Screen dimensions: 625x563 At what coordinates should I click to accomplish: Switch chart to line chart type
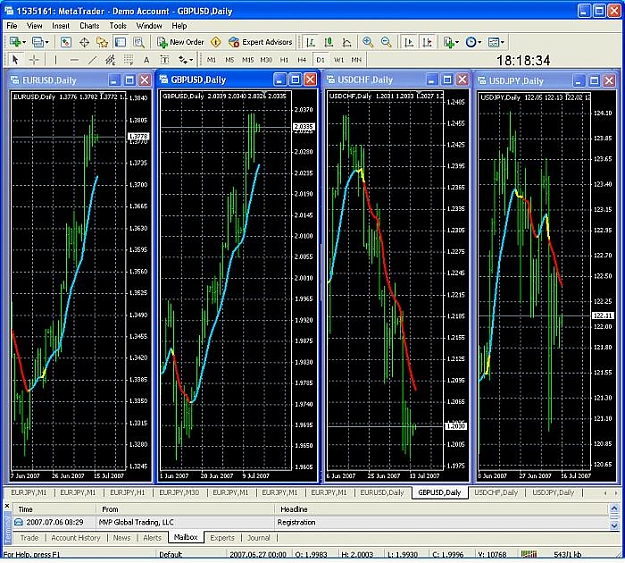(x=347, y=42)
